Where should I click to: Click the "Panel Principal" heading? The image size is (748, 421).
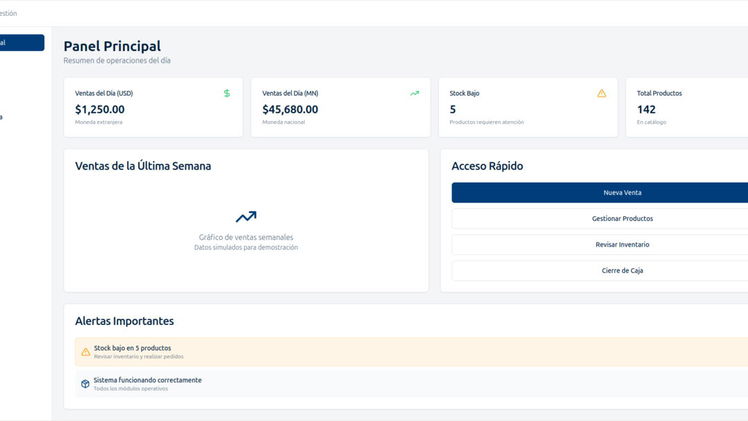pyautogui.click(x=112, y=46)
